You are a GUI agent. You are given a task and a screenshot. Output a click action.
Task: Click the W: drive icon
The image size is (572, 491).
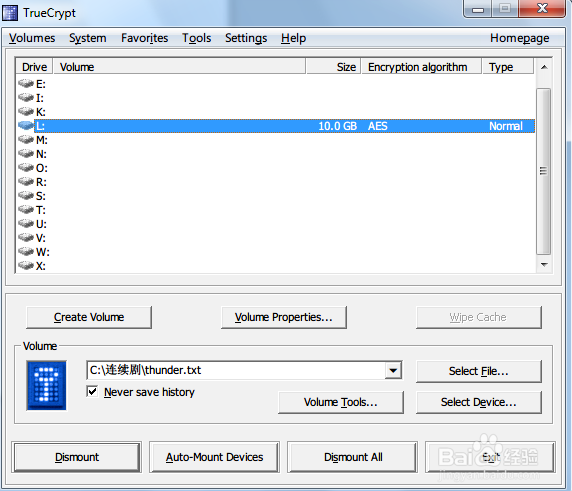26,251
